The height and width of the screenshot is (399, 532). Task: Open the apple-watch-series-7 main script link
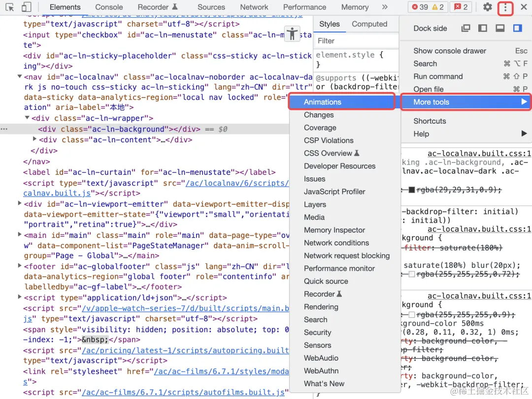click(185, 308)
